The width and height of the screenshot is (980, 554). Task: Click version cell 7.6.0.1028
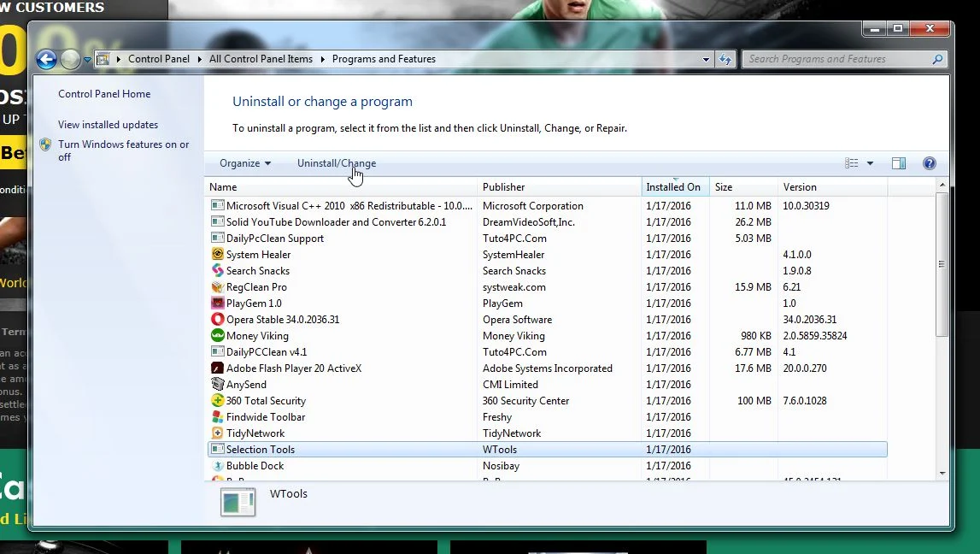click(804, 401)
